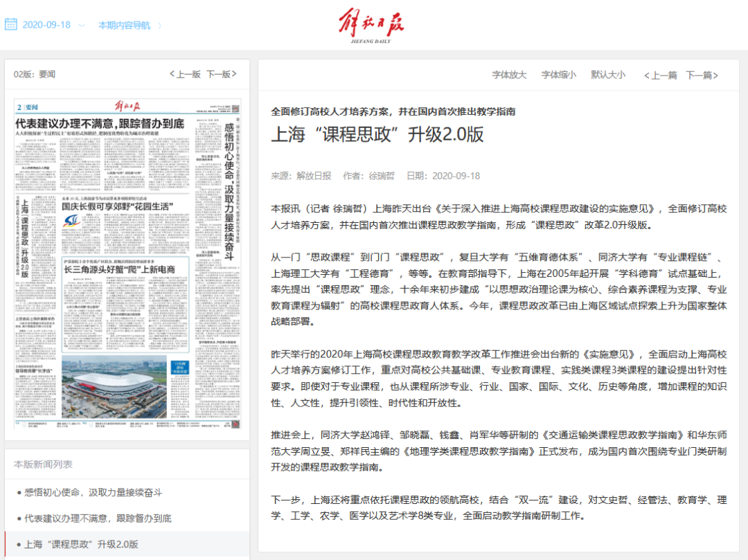Decrease font size with 字体缩小
The image size is (748, 560).
(559, 75)
